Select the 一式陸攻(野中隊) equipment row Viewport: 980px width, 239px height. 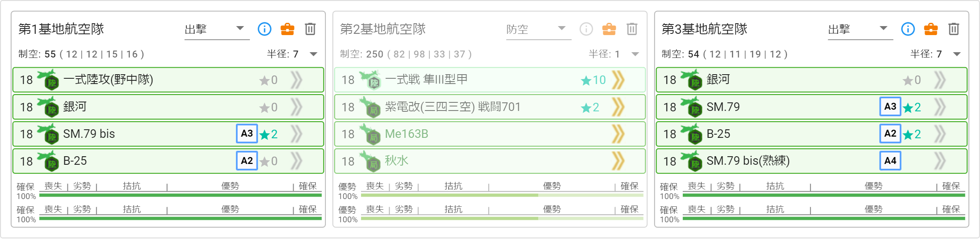[x=168, y=80]
